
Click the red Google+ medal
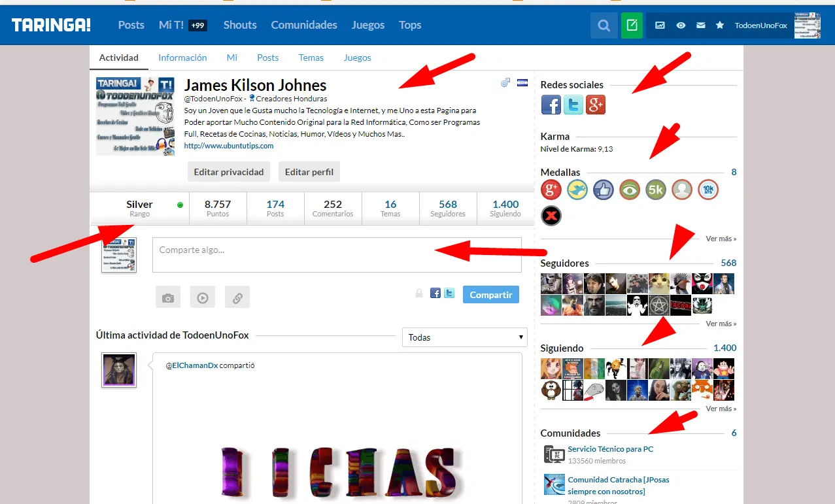coord(551,190)
